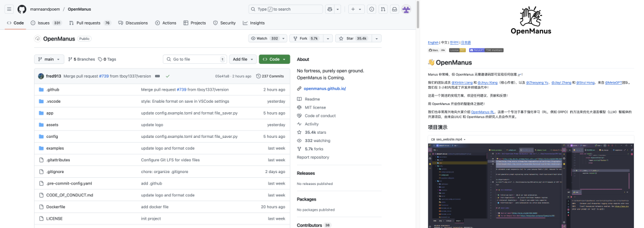Switch README language to English
Viewport: 644px width, 228px height.
tap(433, 42)
